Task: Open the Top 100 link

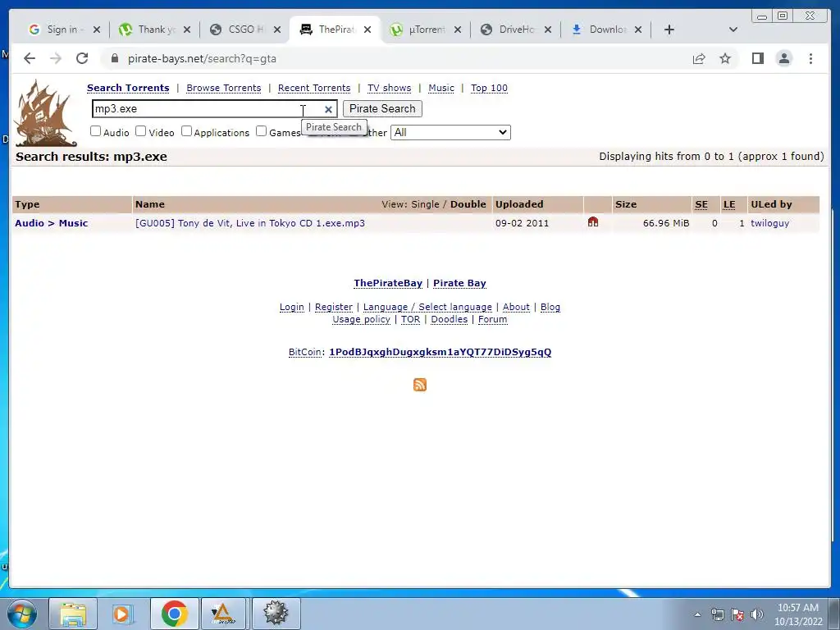Action: (x=489, y=88)
